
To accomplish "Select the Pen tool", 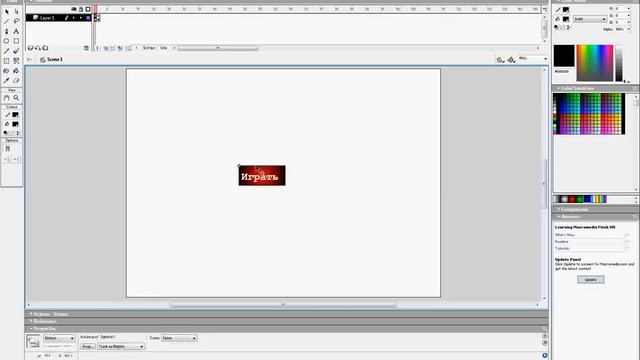I will (x=7, y=31).
